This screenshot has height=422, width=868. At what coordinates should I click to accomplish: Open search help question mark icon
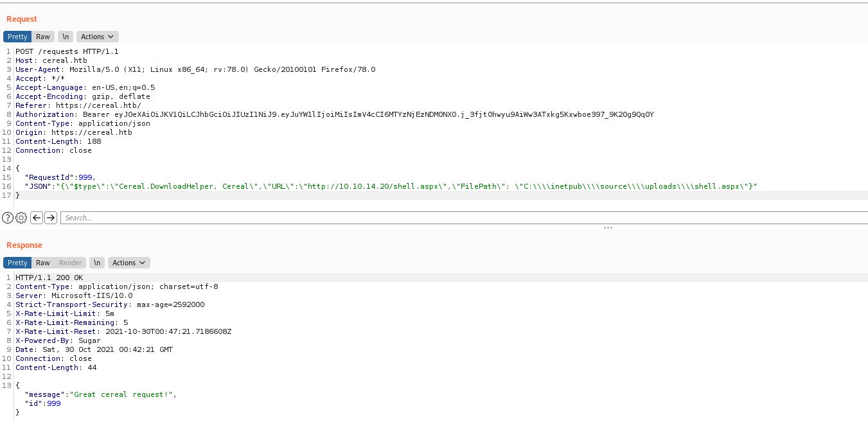click(8, 218)
